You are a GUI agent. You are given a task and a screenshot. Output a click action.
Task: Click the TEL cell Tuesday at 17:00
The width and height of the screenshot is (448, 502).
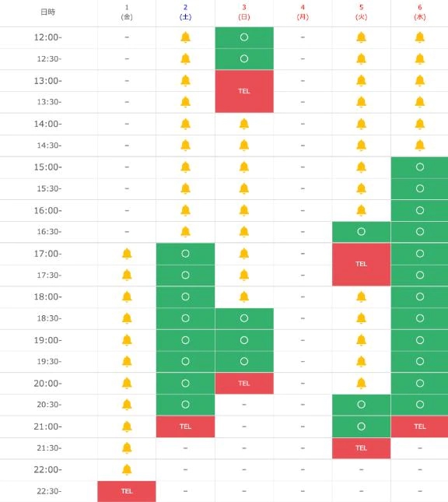[362, 264]
